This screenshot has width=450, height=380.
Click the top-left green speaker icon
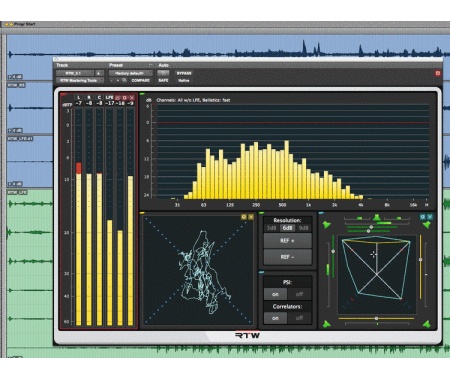[327, 225]
